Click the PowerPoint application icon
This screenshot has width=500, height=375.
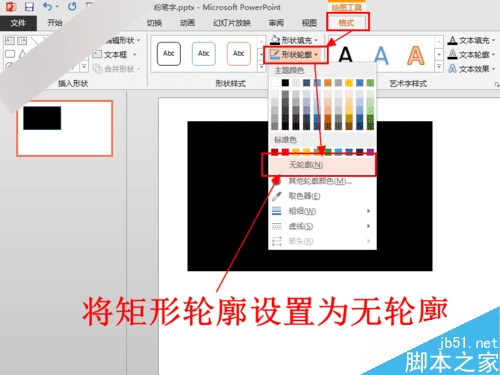point(11,7)
